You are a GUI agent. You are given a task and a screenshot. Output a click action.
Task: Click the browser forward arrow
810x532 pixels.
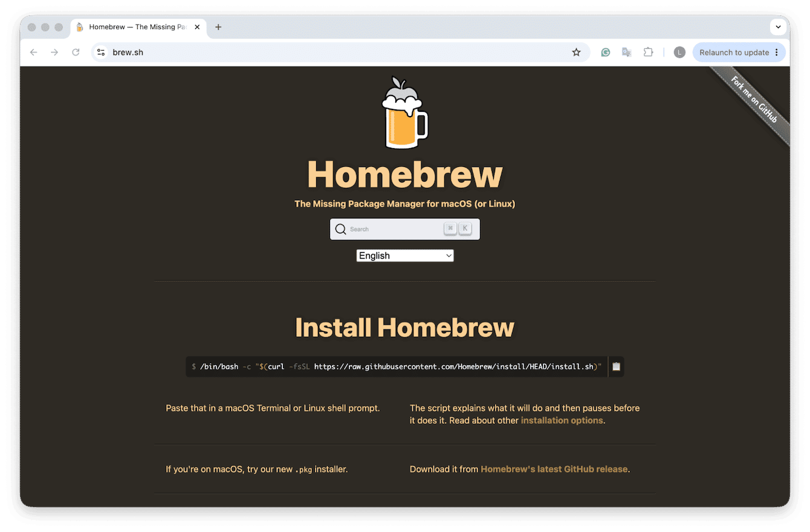[x=54, y=53]
